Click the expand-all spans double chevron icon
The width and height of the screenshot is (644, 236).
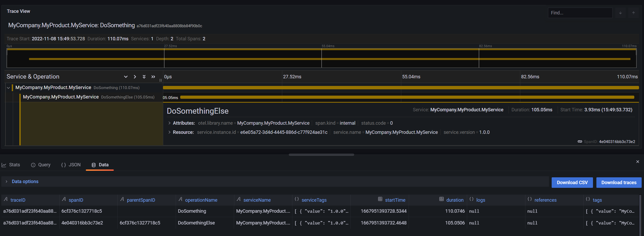[144, 76]
